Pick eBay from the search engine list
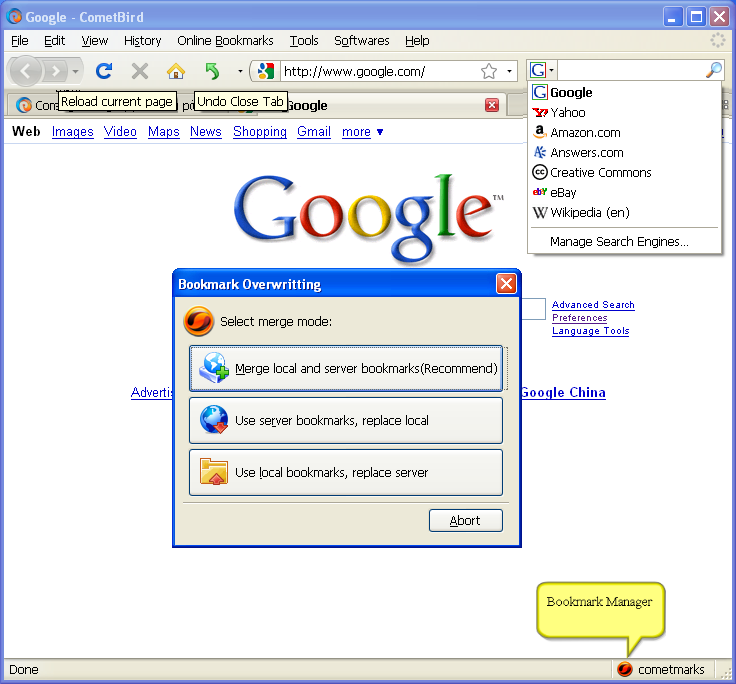The image size is (736, 684). click(624, 192)
